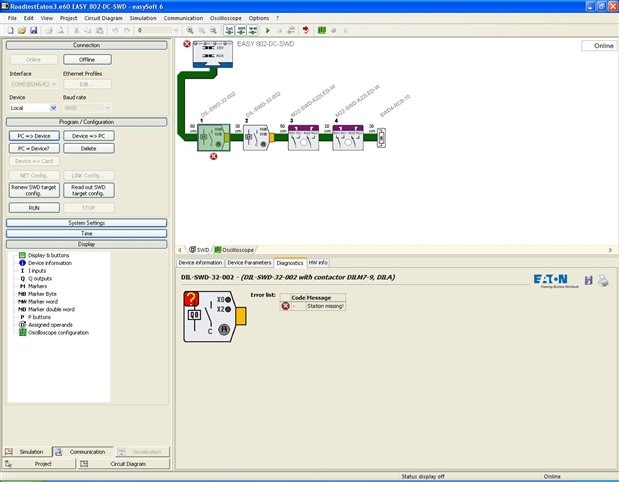Screen dimensions: 619x482
Task: Click the red error marker beside EASY device
Action: click(x=187, y=44)
